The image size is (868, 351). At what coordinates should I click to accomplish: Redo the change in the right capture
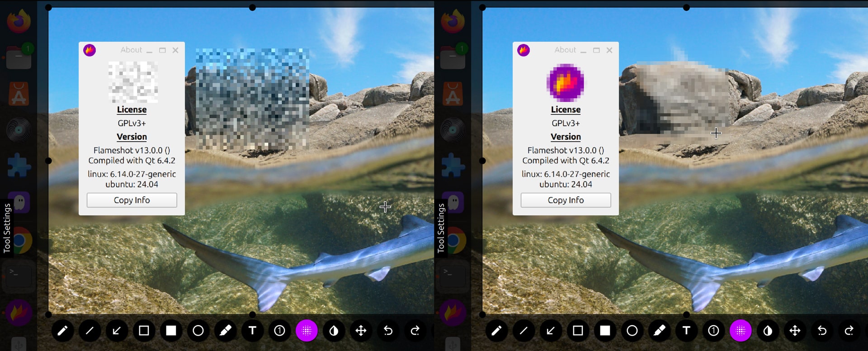click(849, 331)
